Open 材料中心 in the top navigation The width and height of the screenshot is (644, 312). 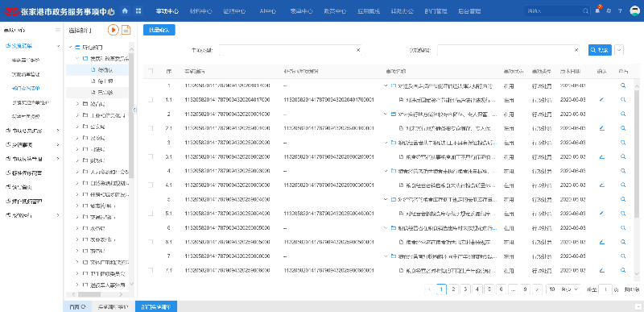coord(200,11)
